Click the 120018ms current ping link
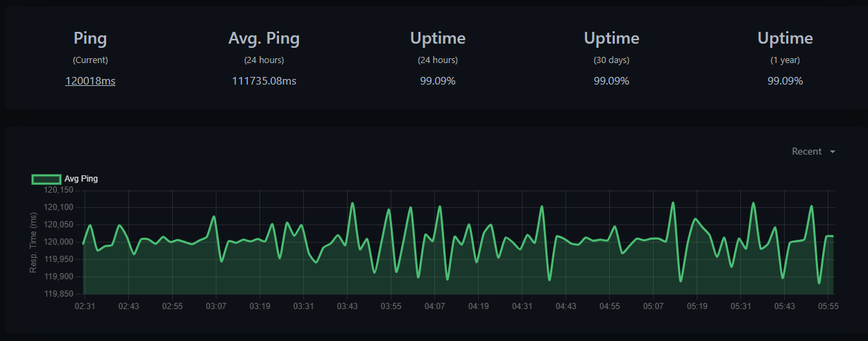 point(90,81)
